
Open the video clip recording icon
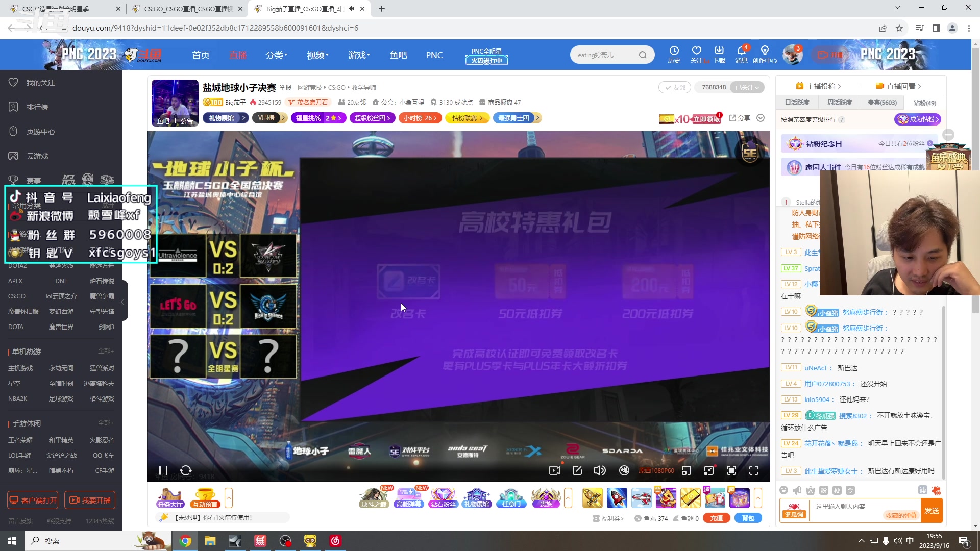pyautogui.click(x=555, y=470)
